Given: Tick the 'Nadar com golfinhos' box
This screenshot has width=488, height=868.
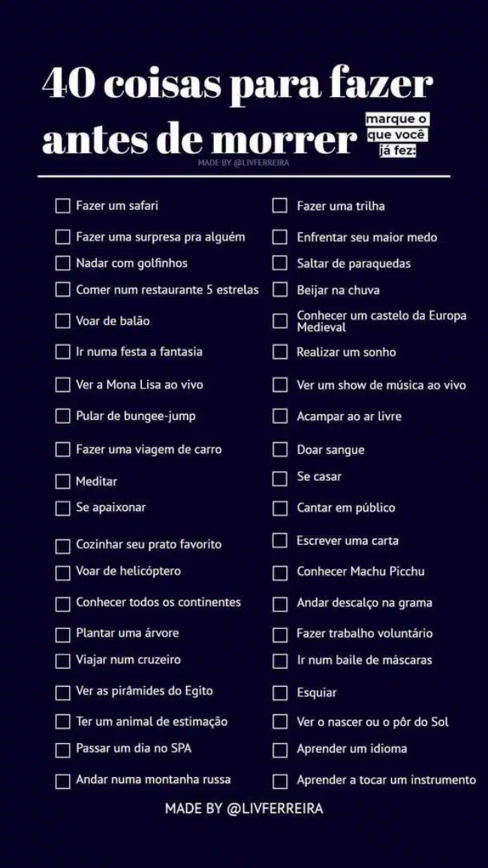Looking at the screenshot, I should click(x=62, y=264).
